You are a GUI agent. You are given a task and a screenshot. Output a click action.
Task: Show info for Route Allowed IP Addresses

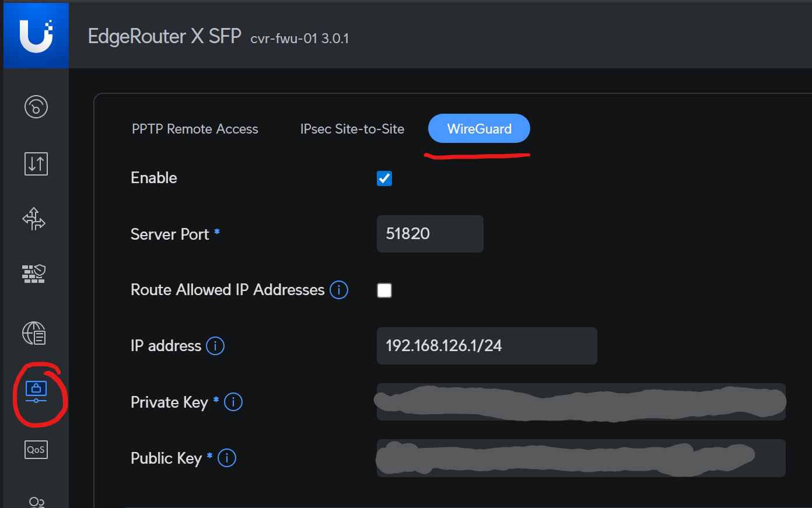tap(339, 290)
